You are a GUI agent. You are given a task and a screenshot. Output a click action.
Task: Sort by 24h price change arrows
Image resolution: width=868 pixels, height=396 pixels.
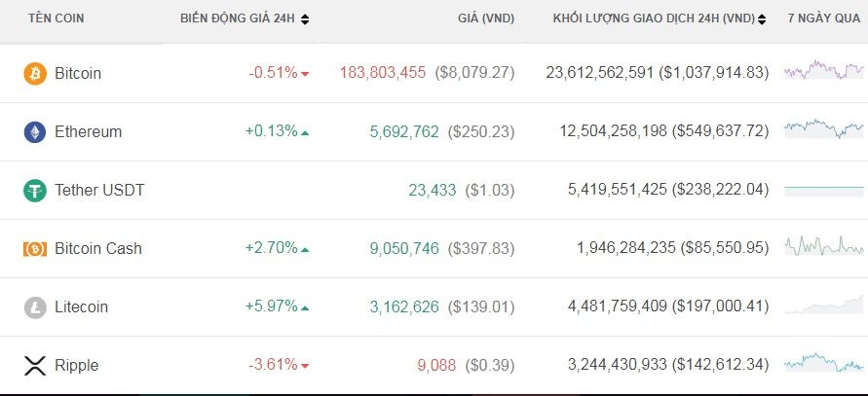pos(305,18)
